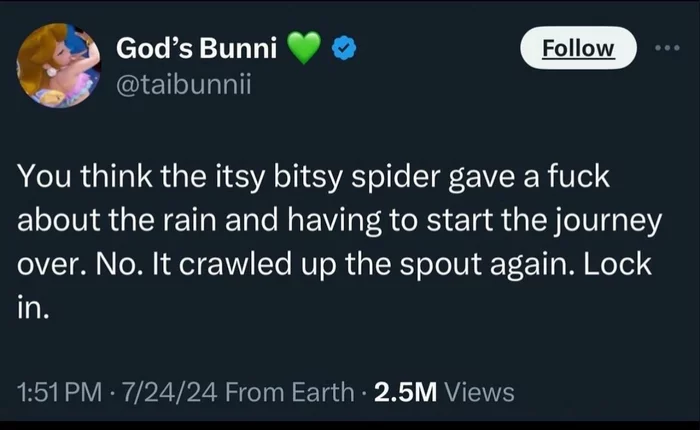Select the 1:51 PM timestamp
This screenshot has width=700, height=430.
pyautogui.click(x=60, y=392)
